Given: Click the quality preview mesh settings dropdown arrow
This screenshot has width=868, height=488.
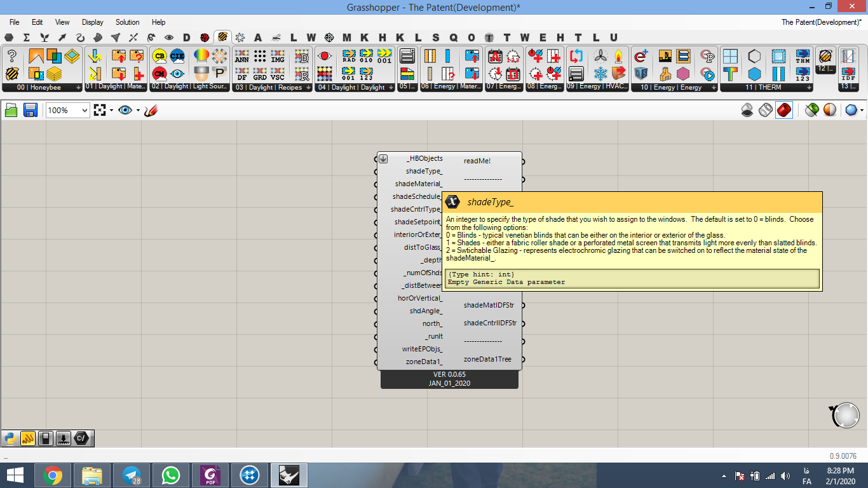Looking at the screenshot, I should coord(862,111).
